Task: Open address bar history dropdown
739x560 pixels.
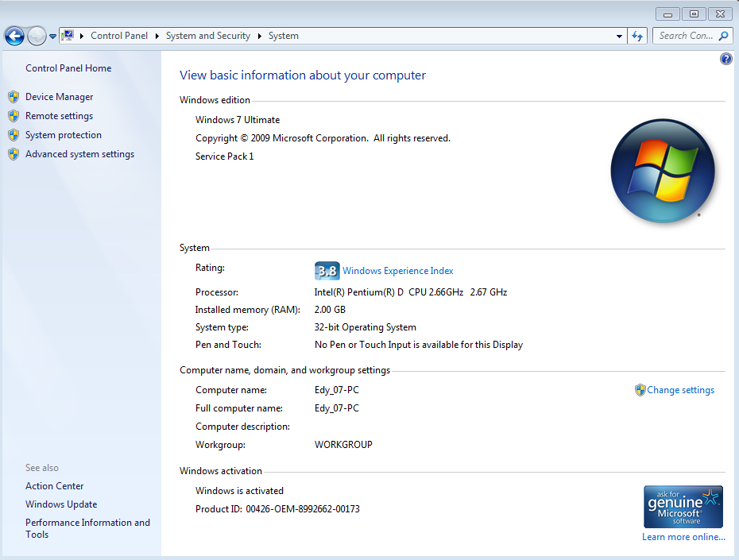Action: [619, 37]
